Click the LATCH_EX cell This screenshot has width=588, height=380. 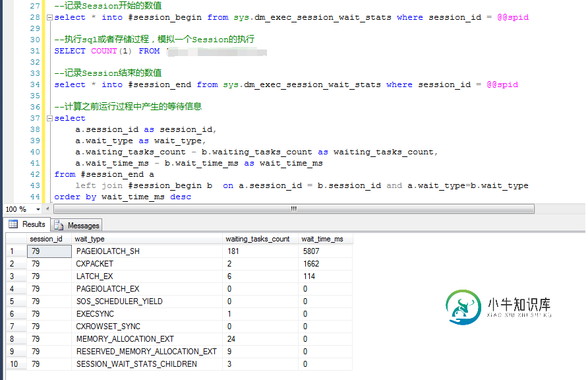[147, 276]
